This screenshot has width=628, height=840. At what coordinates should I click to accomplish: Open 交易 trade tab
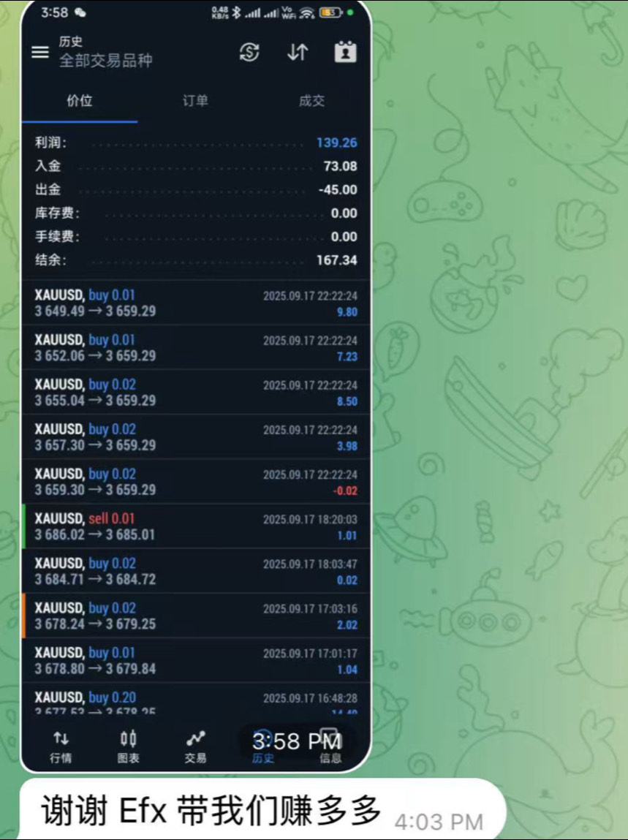pyautogui.click(x=196, y=747)
